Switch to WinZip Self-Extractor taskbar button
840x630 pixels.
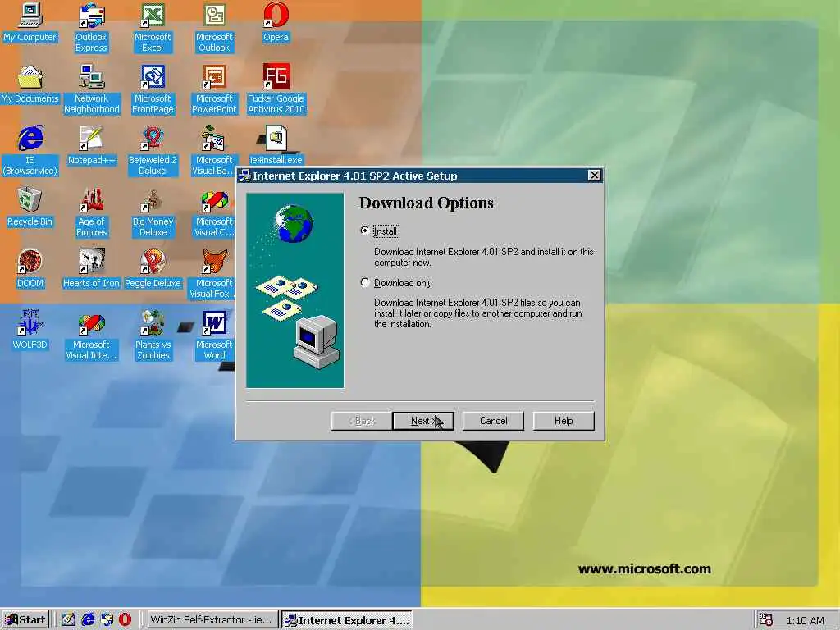point(212,620)
